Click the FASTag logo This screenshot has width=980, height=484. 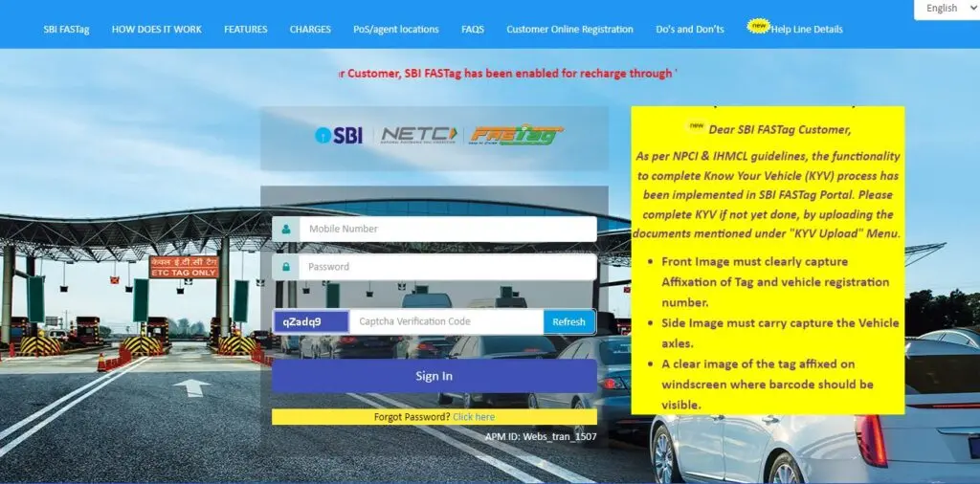pos(516,135)
